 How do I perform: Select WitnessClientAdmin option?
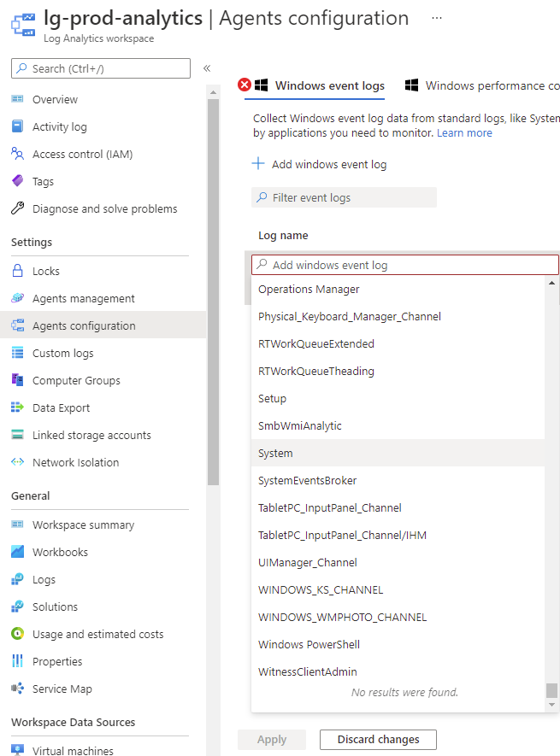click(398, 671)
